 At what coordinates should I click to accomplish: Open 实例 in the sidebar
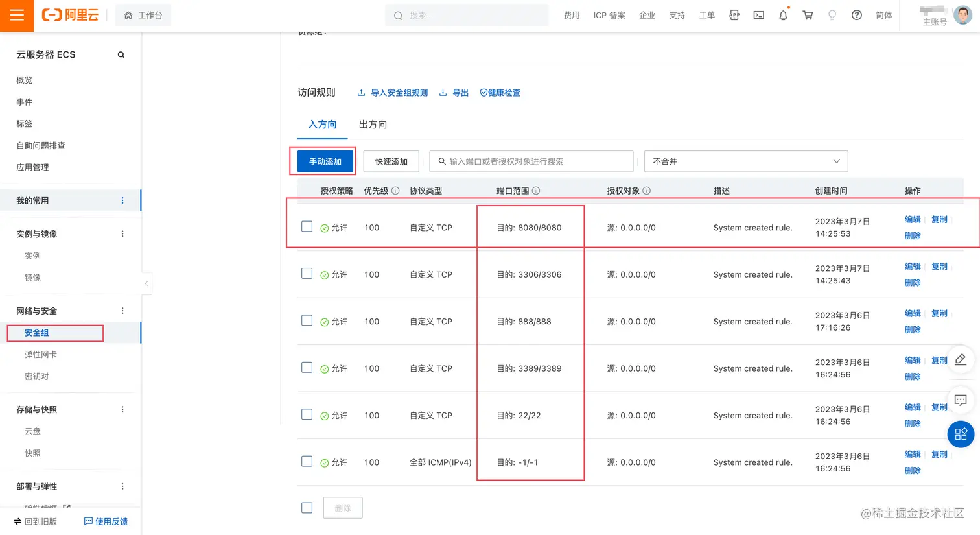[32, 256]
